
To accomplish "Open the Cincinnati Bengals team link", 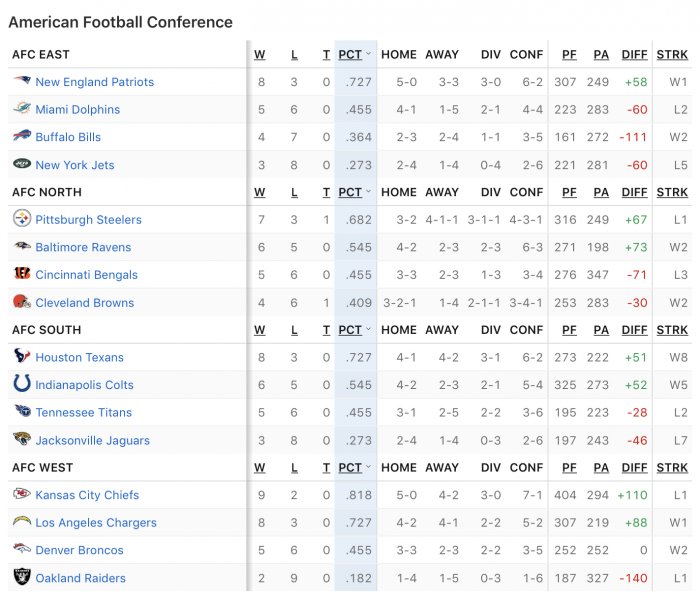I will (86, 274).
